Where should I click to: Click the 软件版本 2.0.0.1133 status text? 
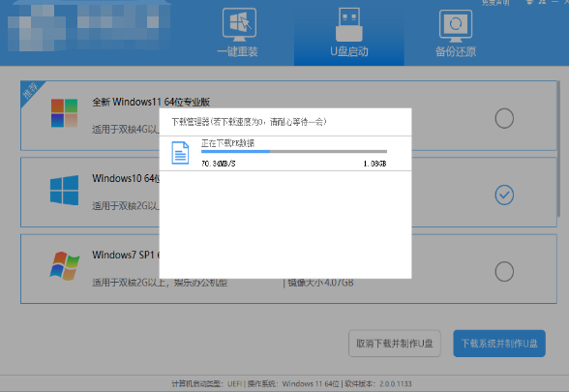click(x=378, y=384)
